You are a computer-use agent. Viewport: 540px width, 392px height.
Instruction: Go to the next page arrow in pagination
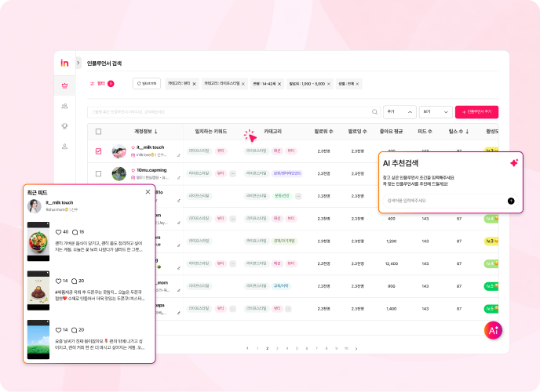tap(356, 348)
